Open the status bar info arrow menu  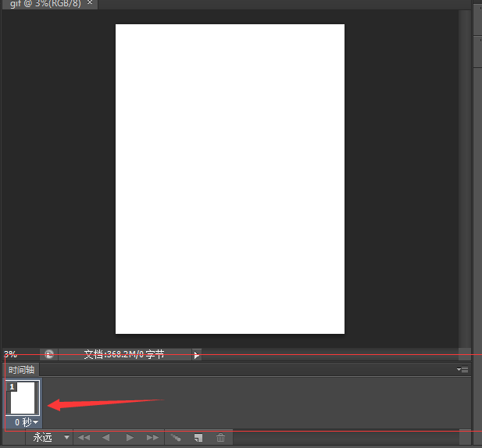pyautogui.click(x=196, y=355)
